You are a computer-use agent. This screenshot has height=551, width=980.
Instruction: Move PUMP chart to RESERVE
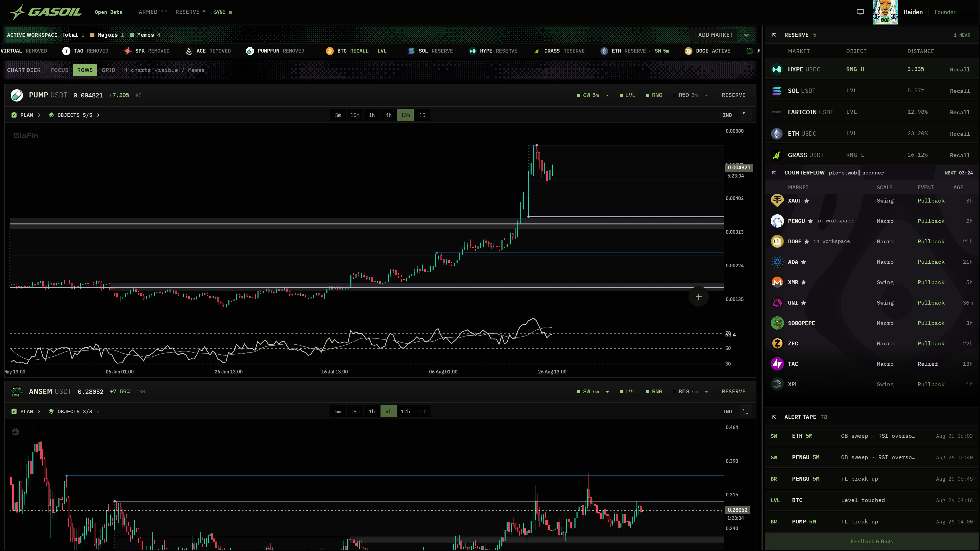pos(733,95)
